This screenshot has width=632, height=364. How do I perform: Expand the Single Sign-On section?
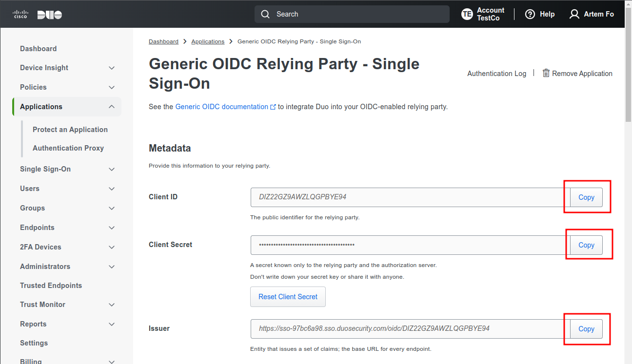coord(112,169)
